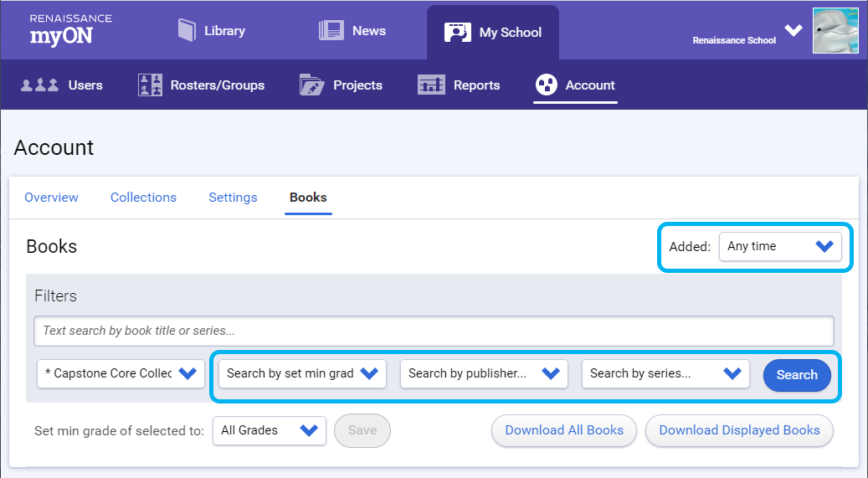Open the All Grades dropdown
The height and width of the screenshot is (478, 868).
click(269, 431)
